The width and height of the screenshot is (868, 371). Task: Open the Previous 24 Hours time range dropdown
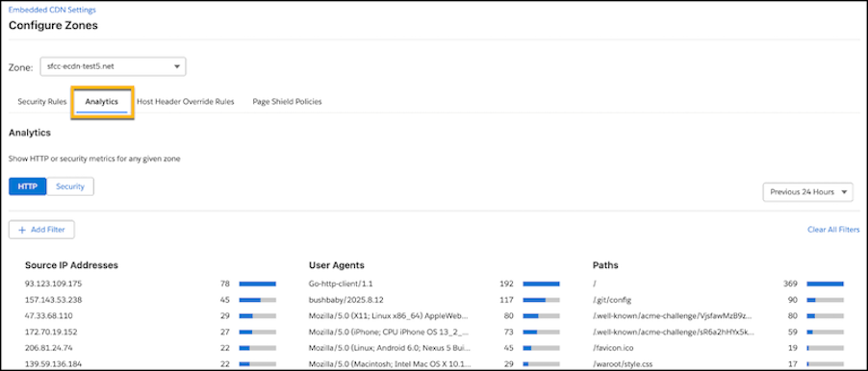tap(807, 192)
